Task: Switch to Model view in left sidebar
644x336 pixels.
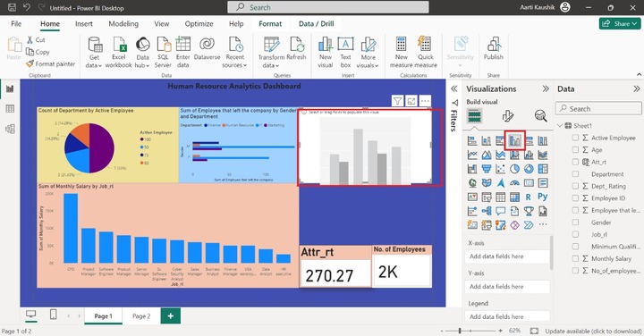Action: [x=10, y=129]
